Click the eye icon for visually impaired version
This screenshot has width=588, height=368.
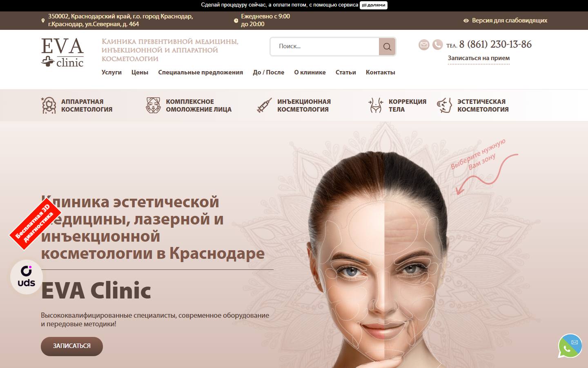466,20
